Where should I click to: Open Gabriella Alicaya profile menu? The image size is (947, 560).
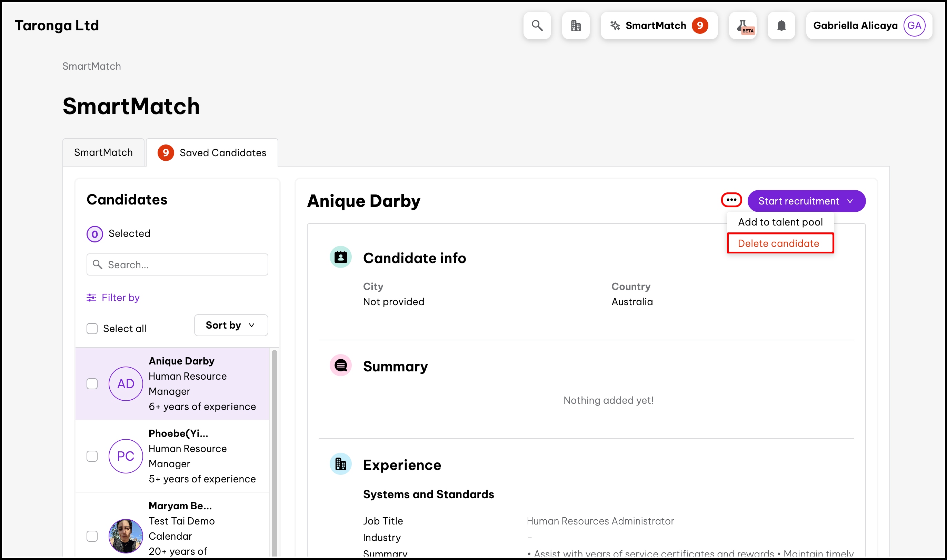coord(869,26)
